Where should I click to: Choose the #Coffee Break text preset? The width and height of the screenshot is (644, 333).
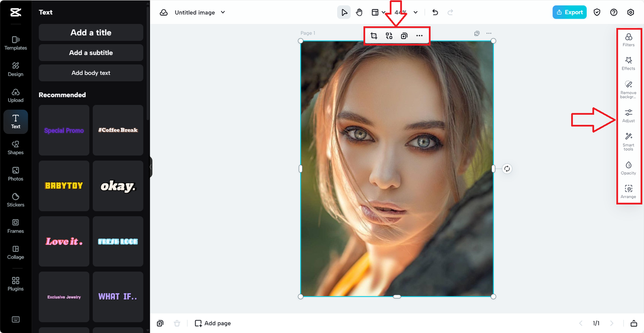[118, 130]
